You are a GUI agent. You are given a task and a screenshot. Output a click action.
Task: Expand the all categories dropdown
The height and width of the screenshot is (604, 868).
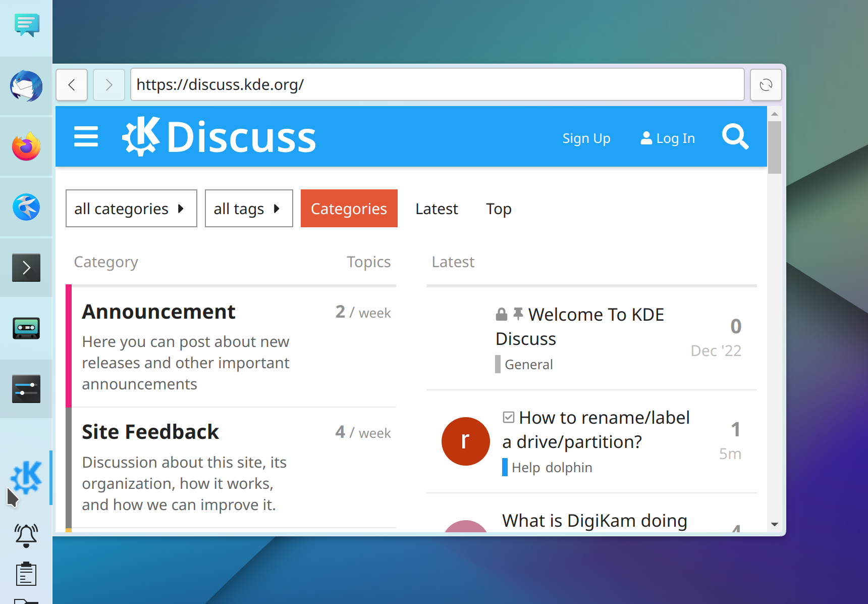pos(131,209)
